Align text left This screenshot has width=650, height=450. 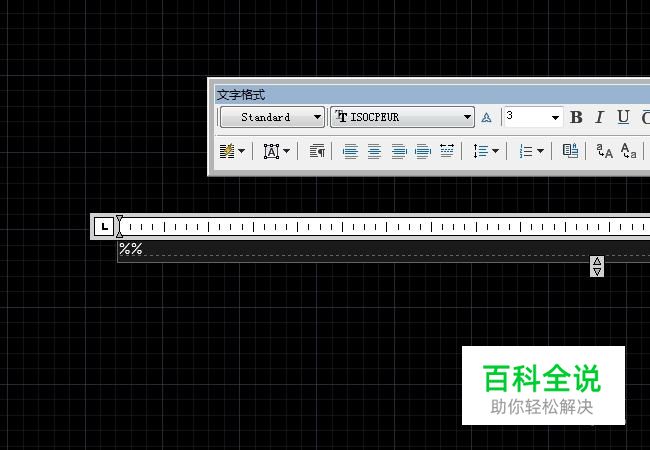[x=350, y=151]
